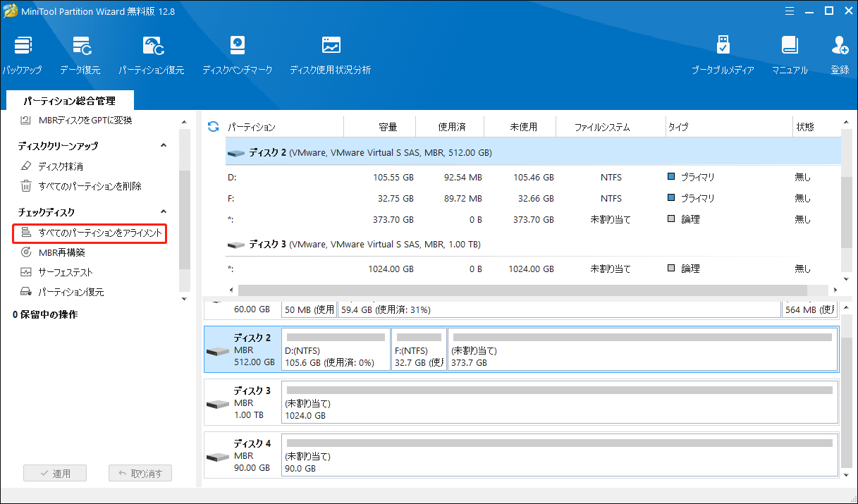Click the ディスク 3 disk map icon
858x504 pixels.
[217, 403]
